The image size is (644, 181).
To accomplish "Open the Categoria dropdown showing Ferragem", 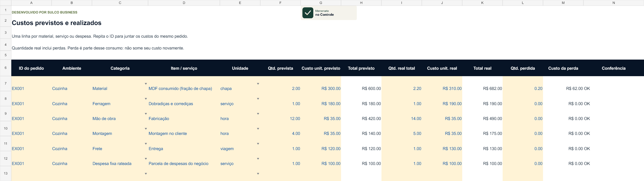I will tap(146, 99).
